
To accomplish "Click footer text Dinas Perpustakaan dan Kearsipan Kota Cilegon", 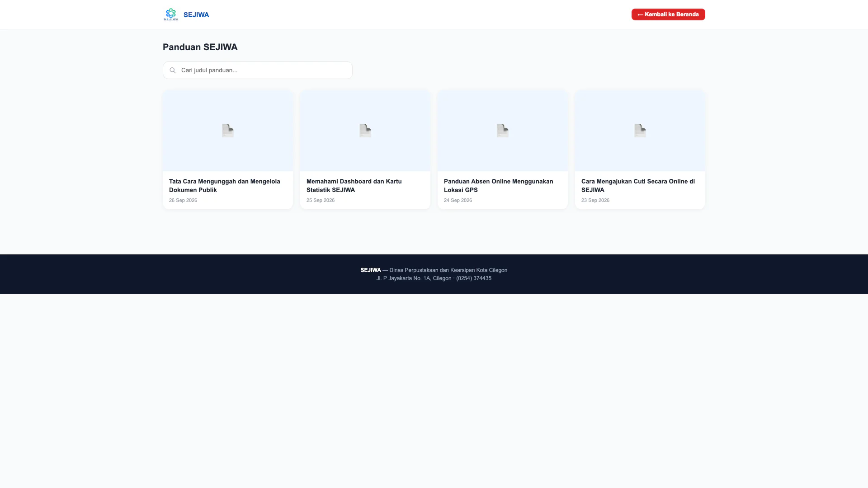I will pyautogui.click(x=448, y=270).
